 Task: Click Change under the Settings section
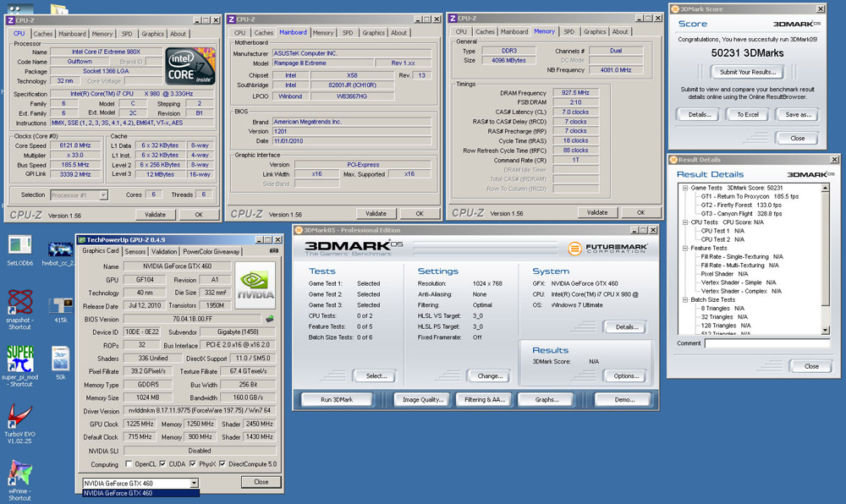tap(490, 375)
